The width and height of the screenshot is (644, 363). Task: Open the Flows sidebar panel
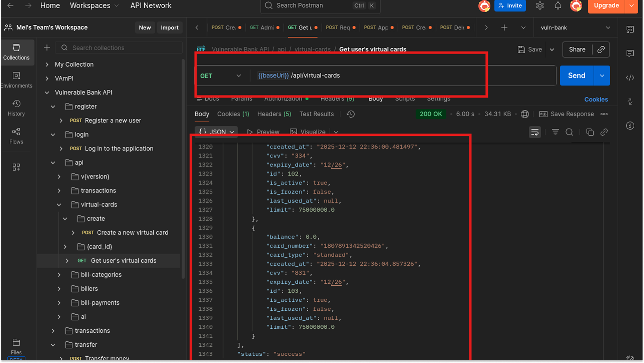[16, 135]
